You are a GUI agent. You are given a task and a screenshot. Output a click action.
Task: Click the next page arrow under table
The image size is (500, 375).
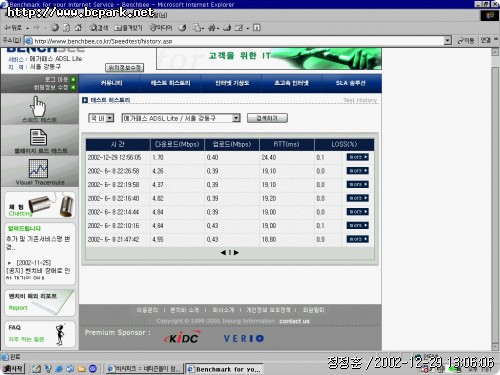click(x=236, y=253)
